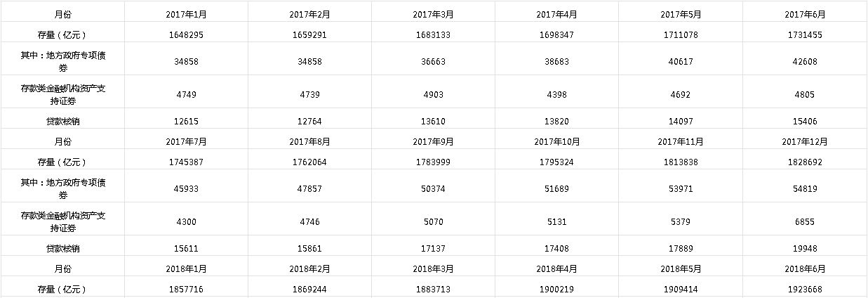
Task: Click the stock value 1783999
Action: tap(433, 162)
